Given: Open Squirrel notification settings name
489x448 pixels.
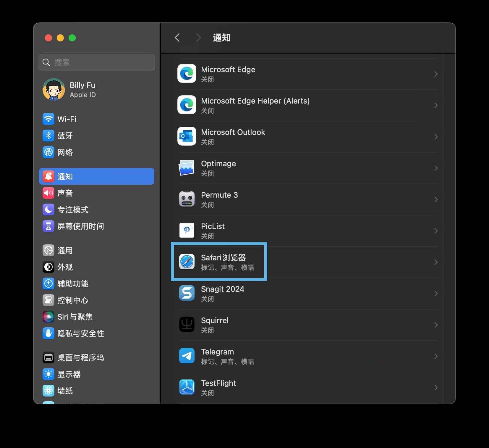Looking at the screenshot, I should [215, 320].
